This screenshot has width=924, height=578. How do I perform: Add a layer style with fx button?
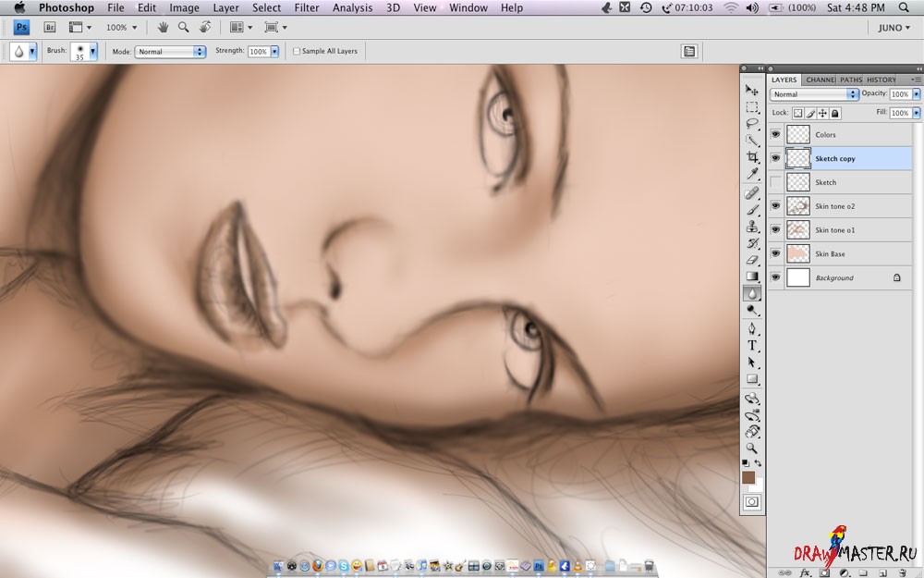coord(805,572)
